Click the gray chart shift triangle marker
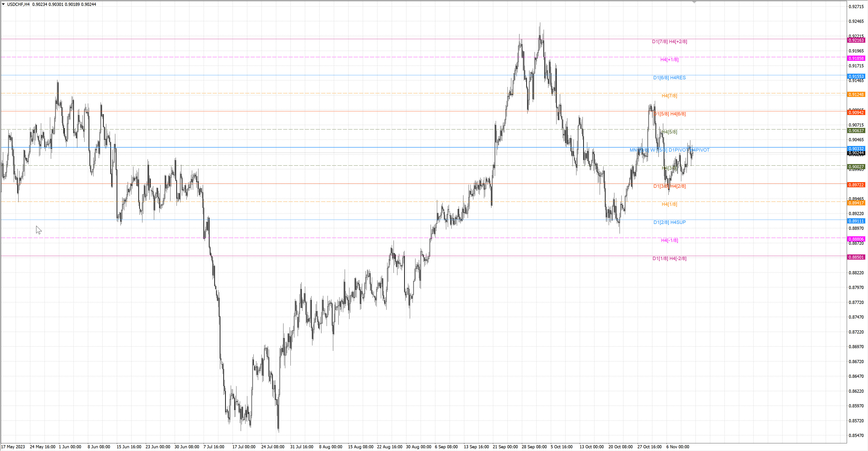Screen dimensions: 868x451 coord(694,2)
